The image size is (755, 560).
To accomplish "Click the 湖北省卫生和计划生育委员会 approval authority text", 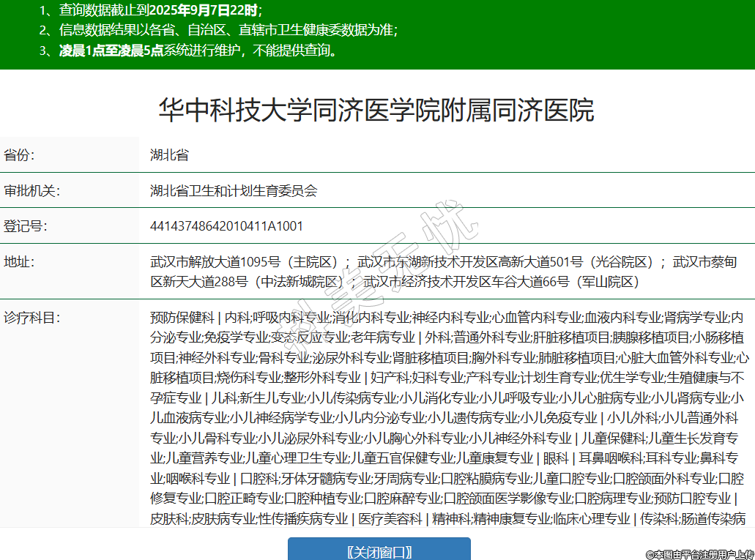I will pos(234,191).
